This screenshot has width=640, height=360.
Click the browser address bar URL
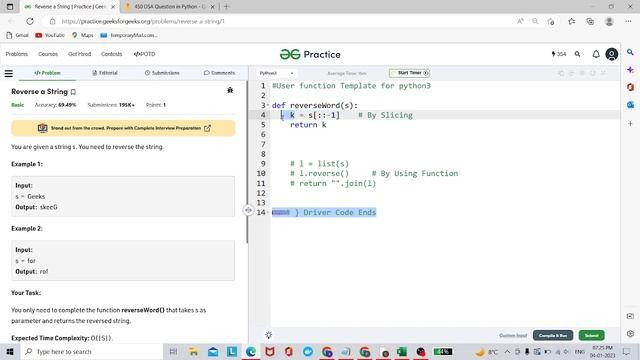point(143,21)
